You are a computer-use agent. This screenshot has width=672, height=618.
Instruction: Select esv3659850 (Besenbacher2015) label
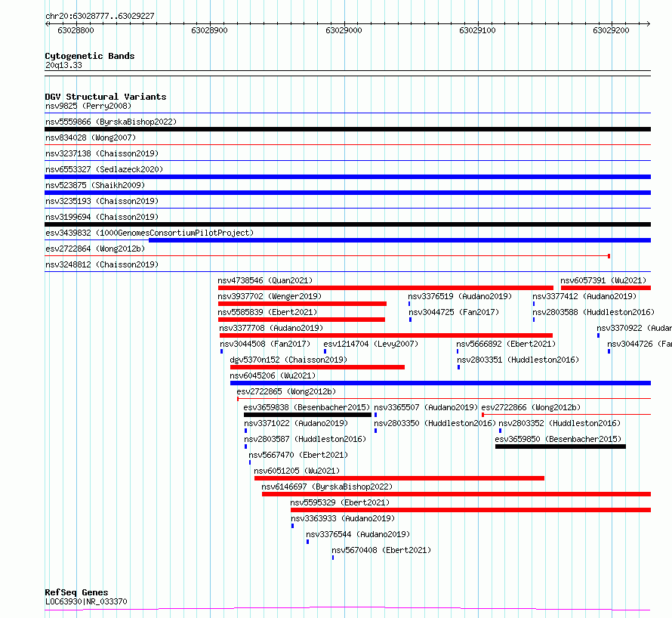click(558, 439)
